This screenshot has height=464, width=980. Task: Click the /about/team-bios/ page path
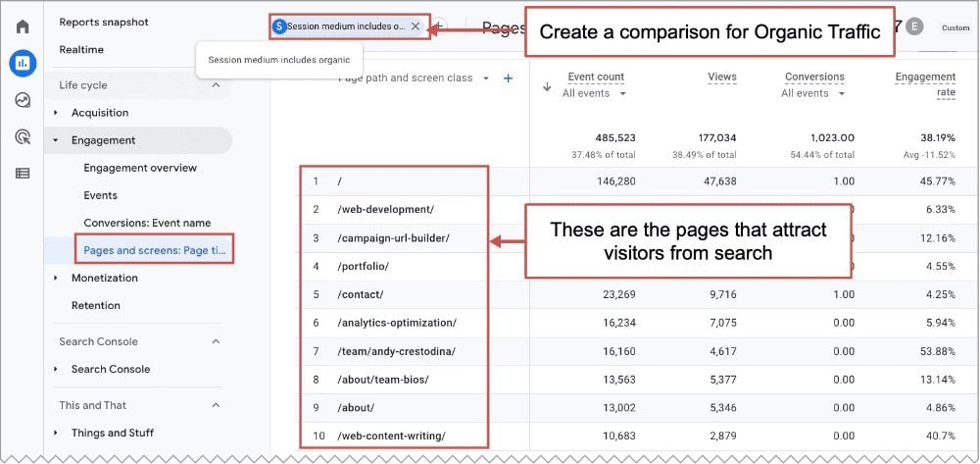click(382, 380)
